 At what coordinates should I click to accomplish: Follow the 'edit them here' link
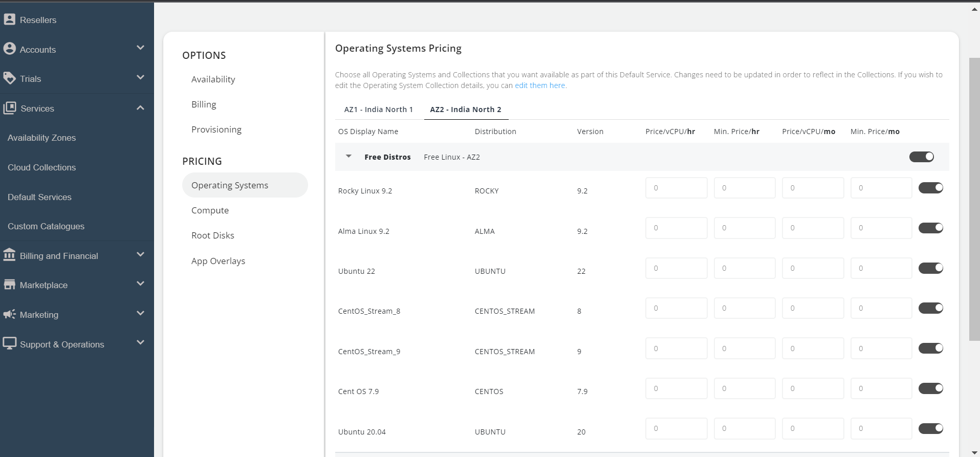pos(540,85)
